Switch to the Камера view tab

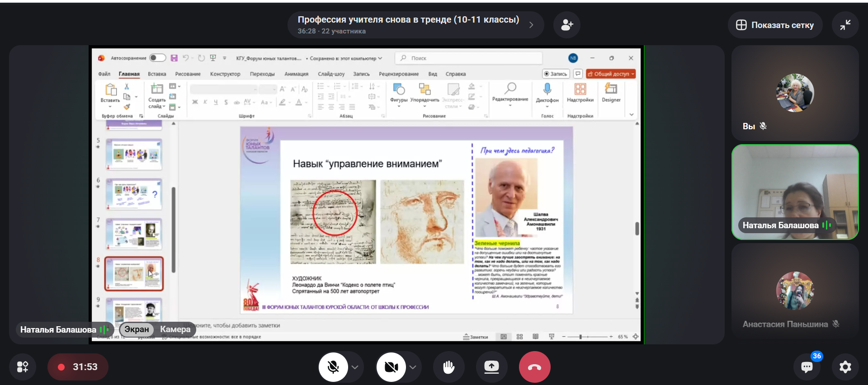point(175,329)
